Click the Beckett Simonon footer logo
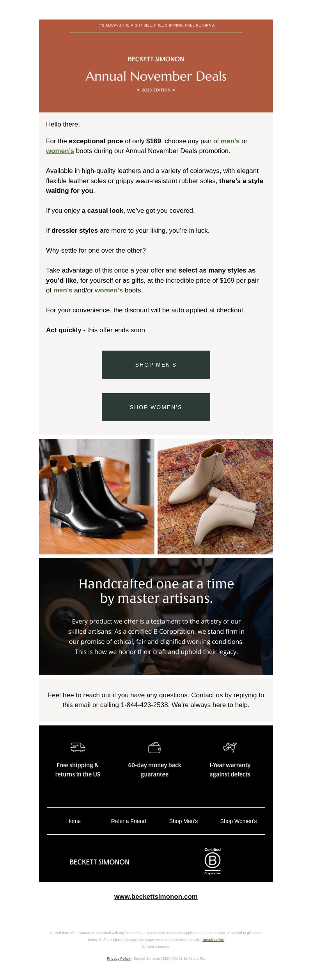This screenshot has width=312, height=980. tap(99, 862)
